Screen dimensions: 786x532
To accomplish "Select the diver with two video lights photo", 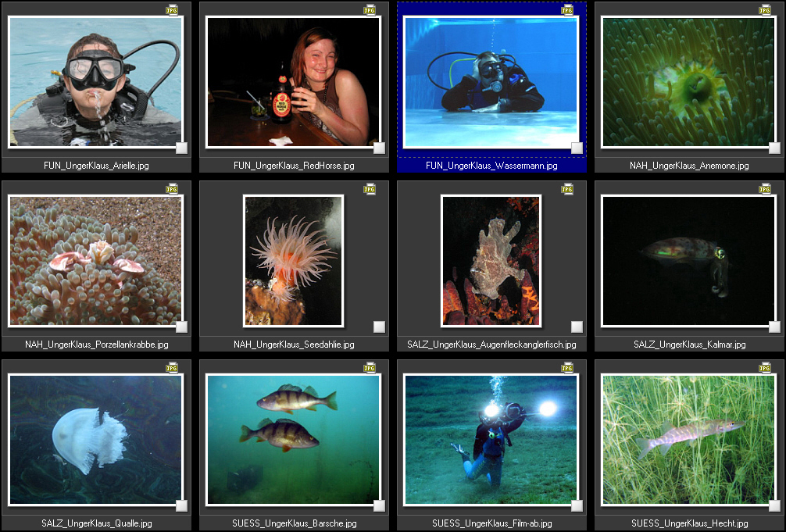I will click(491, 440).
